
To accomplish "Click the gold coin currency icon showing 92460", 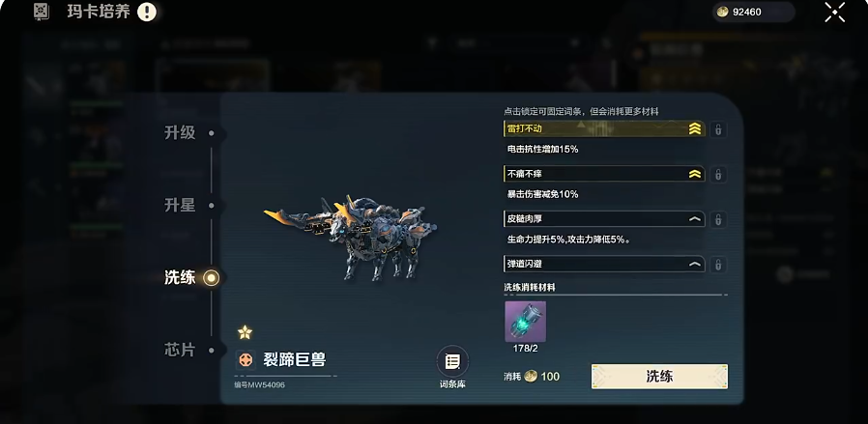I will tap(722, 13).
